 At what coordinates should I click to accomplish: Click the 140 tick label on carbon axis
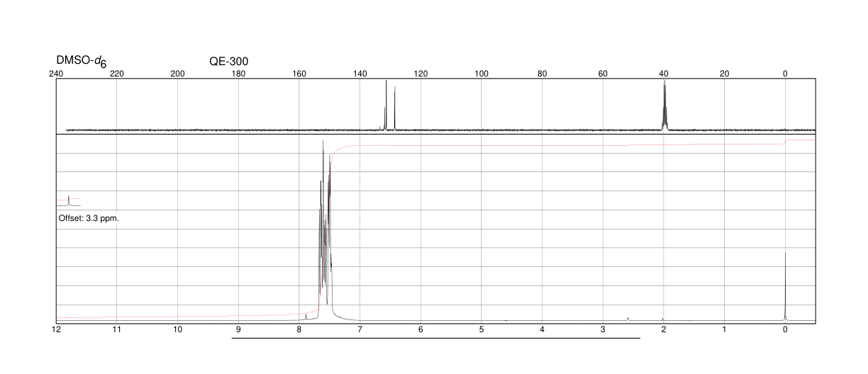click(x=360, y=74)
